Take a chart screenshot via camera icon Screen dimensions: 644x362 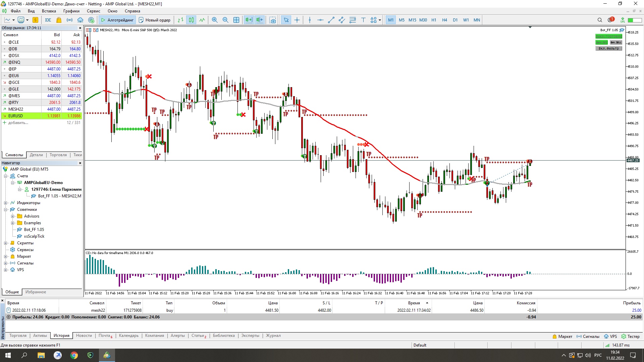point(273,20)
